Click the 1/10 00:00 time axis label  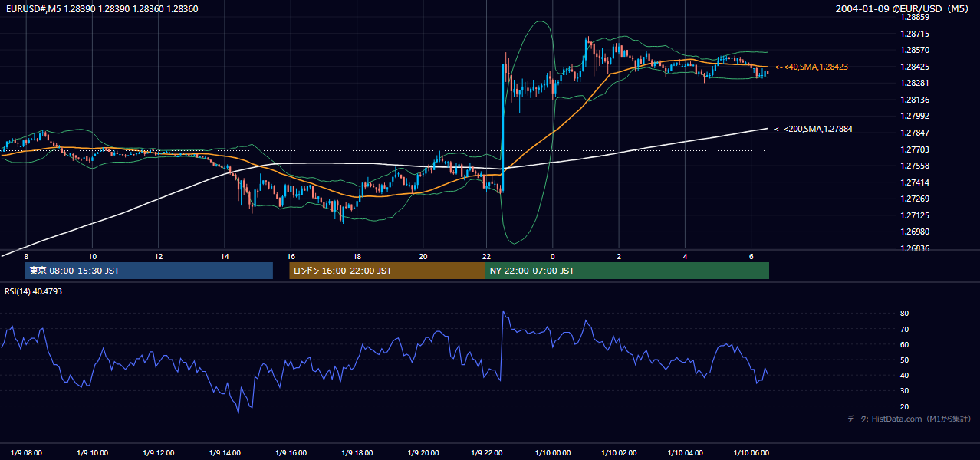[554, 452]
